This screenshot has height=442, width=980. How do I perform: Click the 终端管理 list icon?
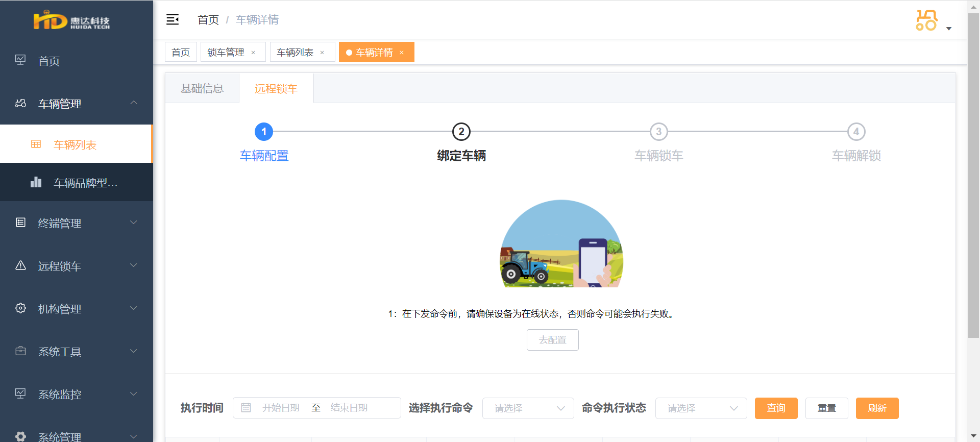20,222
